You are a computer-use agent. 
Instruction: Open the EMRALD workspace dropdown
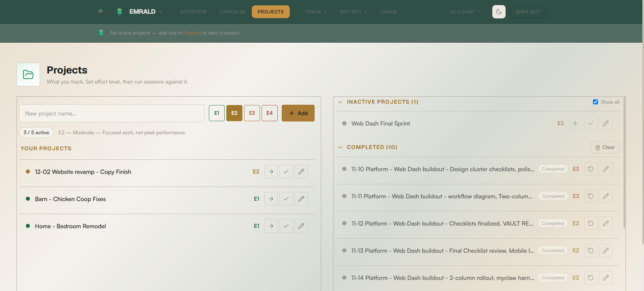click(146, 12)
